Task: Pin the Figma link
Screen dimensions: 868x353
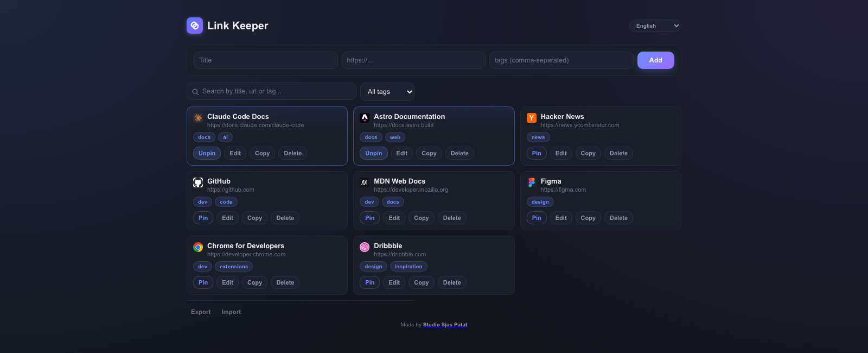Action: point(537,218)
